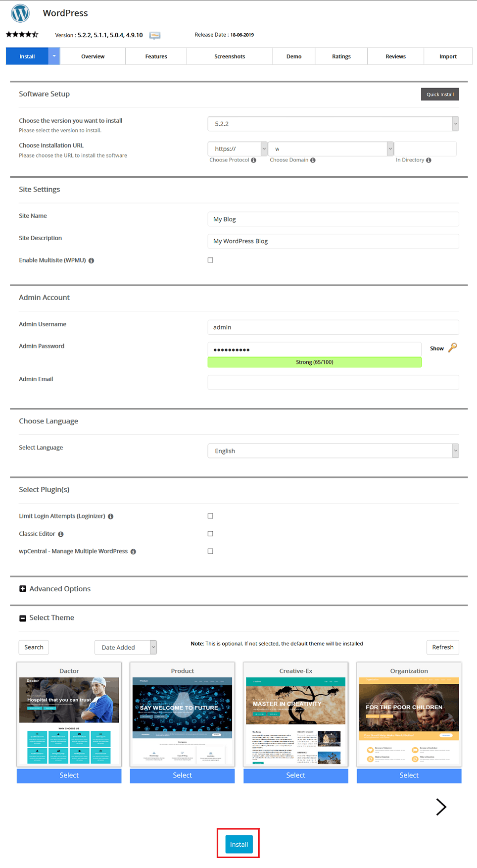Go to the Ratings tab
This screenshot has height=868, width=477.
coord(341,56)
